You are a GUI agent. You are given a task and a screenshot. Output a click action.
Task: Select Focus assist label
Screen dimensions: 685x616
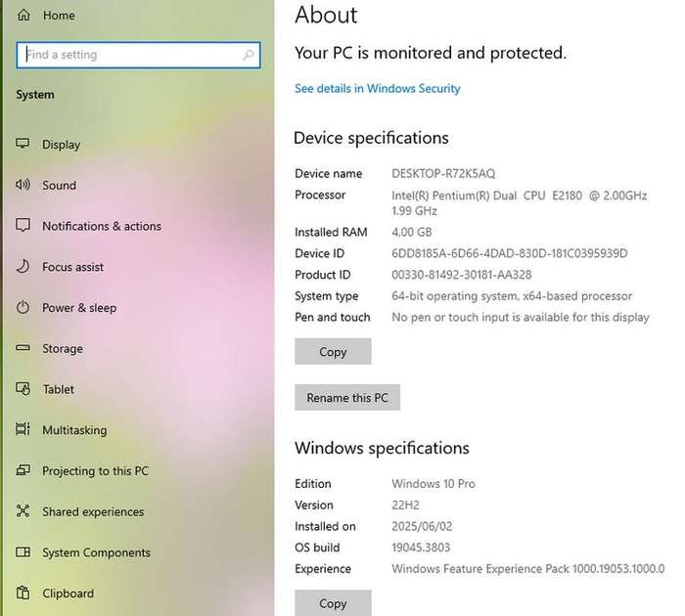tap(73, 267)
